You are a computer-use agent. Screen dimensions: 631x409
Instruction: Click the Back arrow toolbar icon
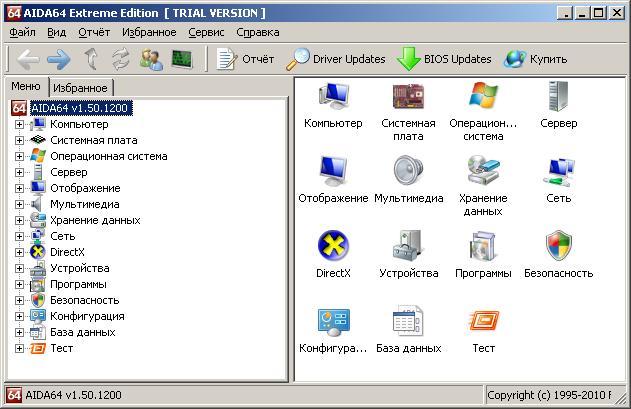pos(28,60)
